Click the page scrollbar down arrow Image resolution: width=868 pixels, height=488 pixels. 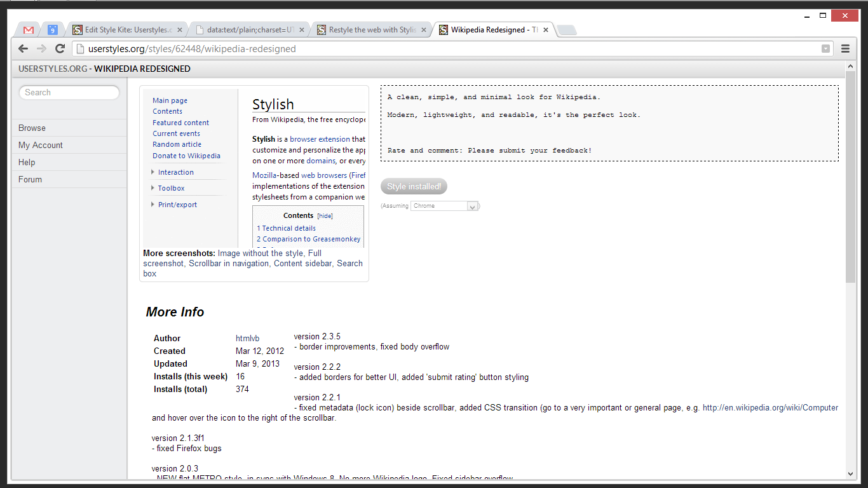pyautogui.click(x=851, y=474)
